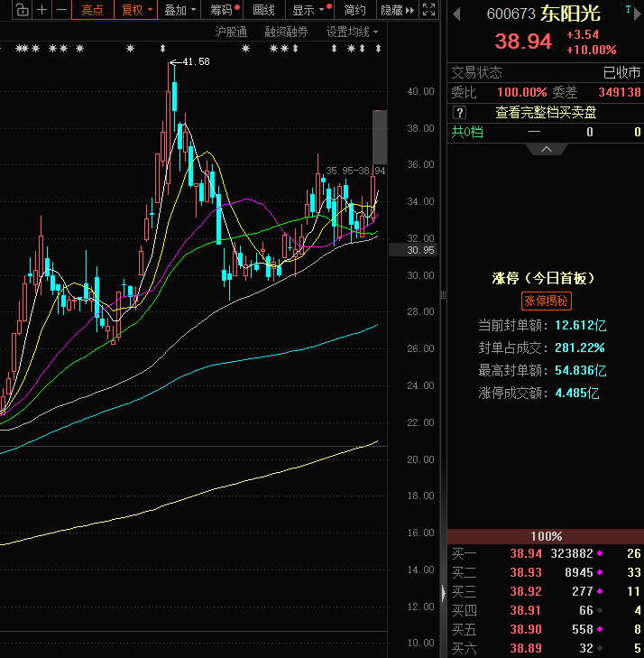644x658 pixels.
Task: Click the unlock padlock icon in toolbar
Action: 23,10
